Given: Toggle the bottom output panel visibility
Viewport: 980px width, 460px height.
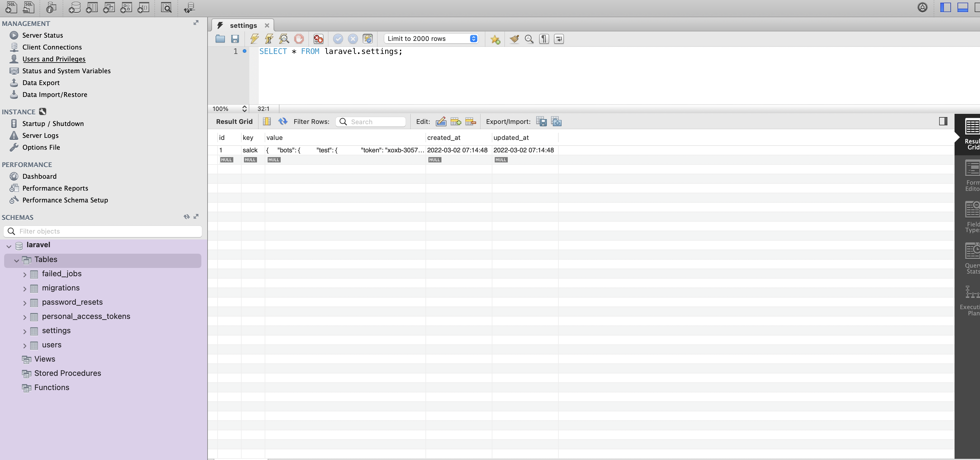Looking at the screenshot, I should [963, 7].
